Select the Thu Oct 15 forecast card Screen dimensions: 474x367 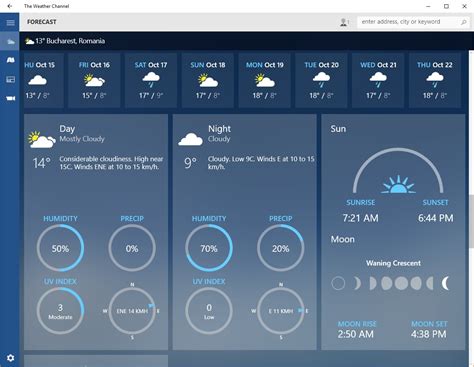(x=43, y=80)
